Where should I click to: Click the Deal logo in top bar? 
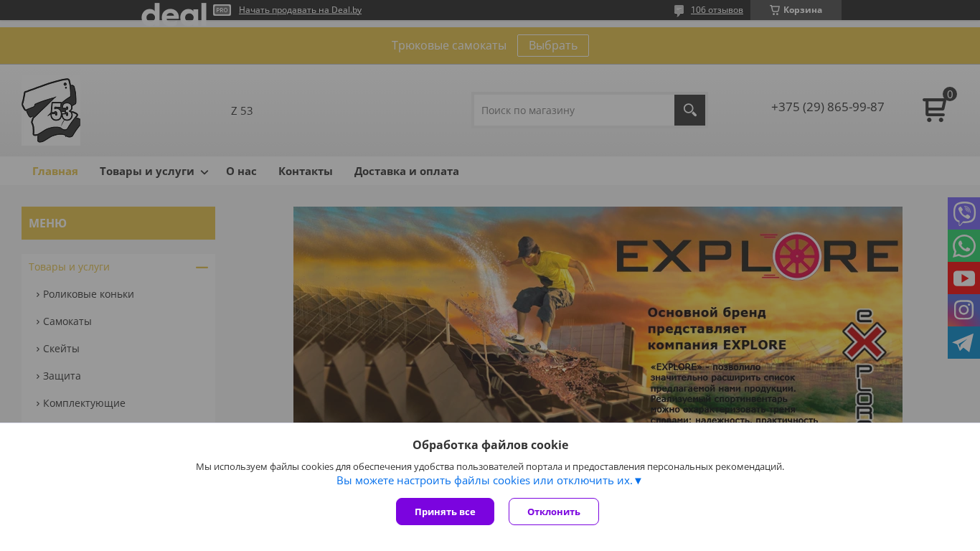(x=174, y=11)
